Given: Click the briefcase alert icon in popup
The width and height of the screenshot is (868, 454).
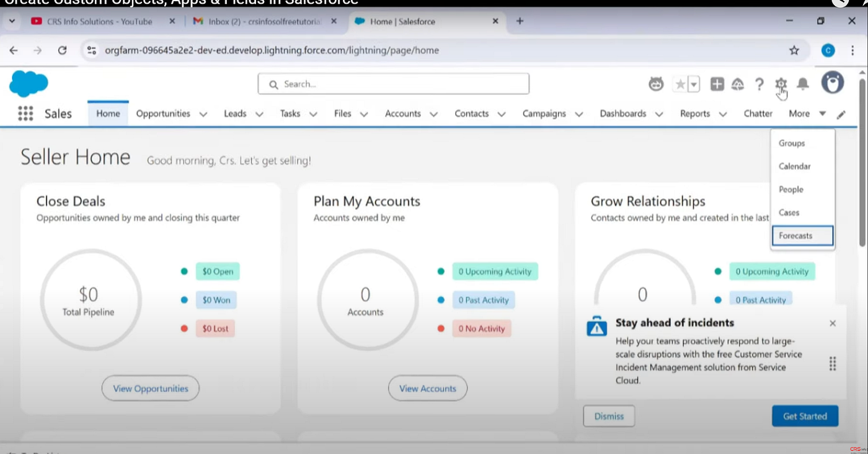Looking at the screenshot, I should pyautogui.click(x=596, y=326).
